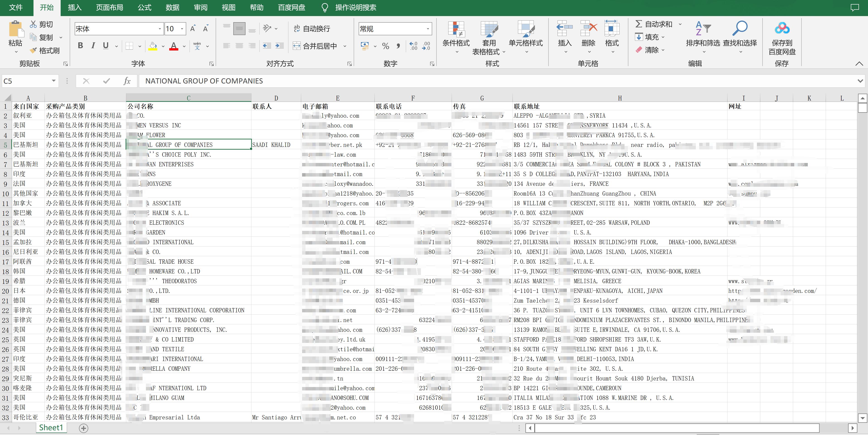Click 自动换行 wrap text button
The width and height of the screenshot is (868, 435).
[312, 29]
